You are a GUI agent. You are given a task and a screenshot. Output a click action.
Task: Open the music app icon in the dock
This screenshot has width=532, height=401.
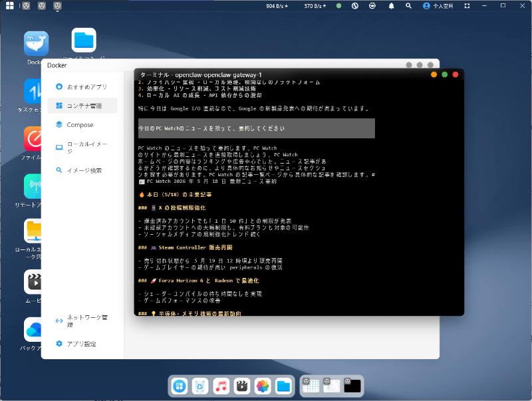tap(221, 386)
